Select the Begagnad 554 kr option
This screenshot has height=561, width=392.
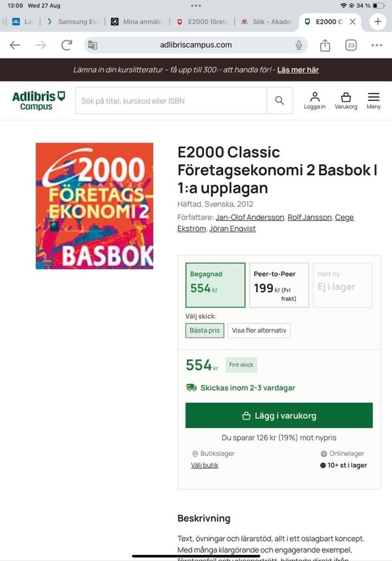point(215,285)
